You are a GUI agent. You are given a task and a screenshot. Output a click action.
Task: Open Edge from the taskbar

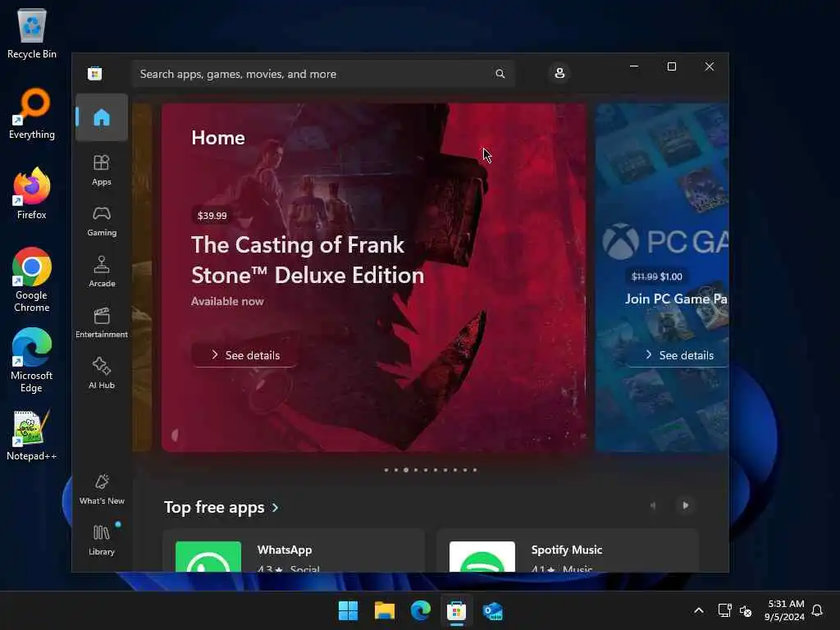tap(421, 610)
